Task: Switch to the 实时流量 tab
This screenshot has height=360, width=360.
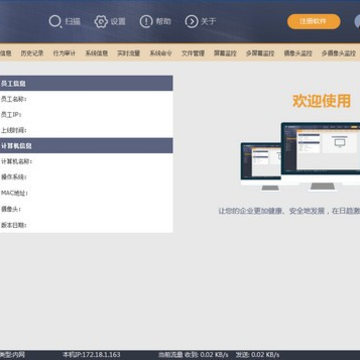Action: 129,53
